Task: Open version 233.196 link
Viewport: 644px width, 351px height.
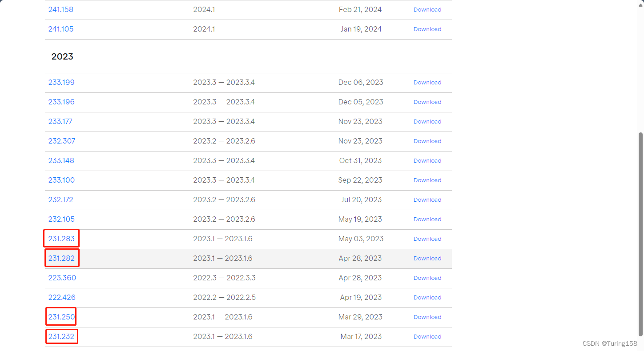Action: click(61, 102)
